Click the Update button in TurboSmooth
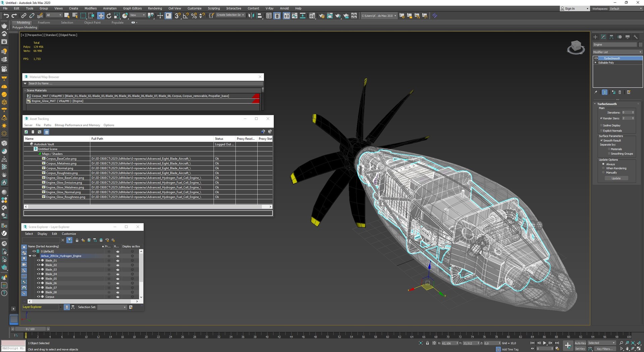The height and width of the screenshot is (352, 644). pos(616,178)
